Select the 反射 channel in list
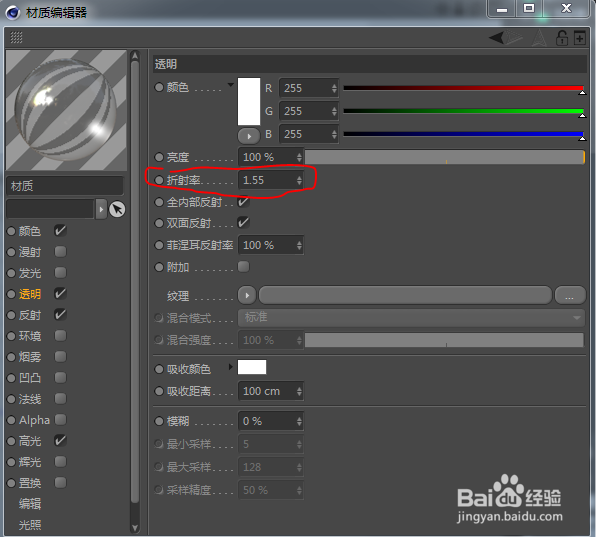 pos(30,315)
